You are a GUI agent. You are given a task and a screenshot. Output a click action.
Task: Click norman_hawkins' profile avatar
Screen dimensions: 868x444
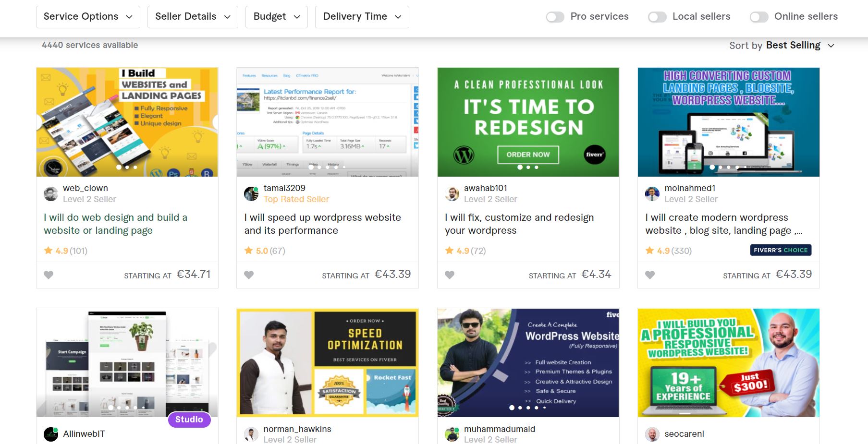[251, 434]
